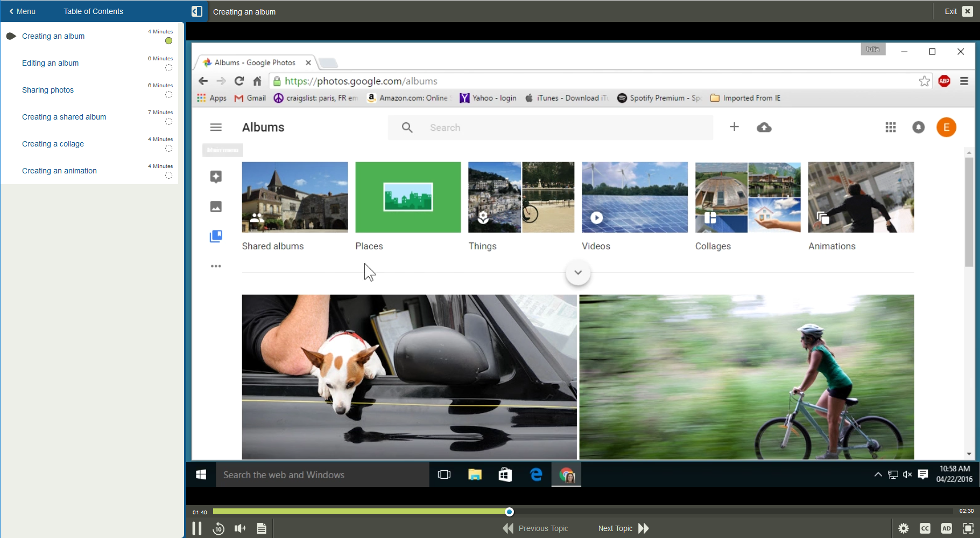Viewport: 980px width, 538px height.
Task: Open the Chrome browser menu
Action: pyautogui.click(x=964, y=81)
